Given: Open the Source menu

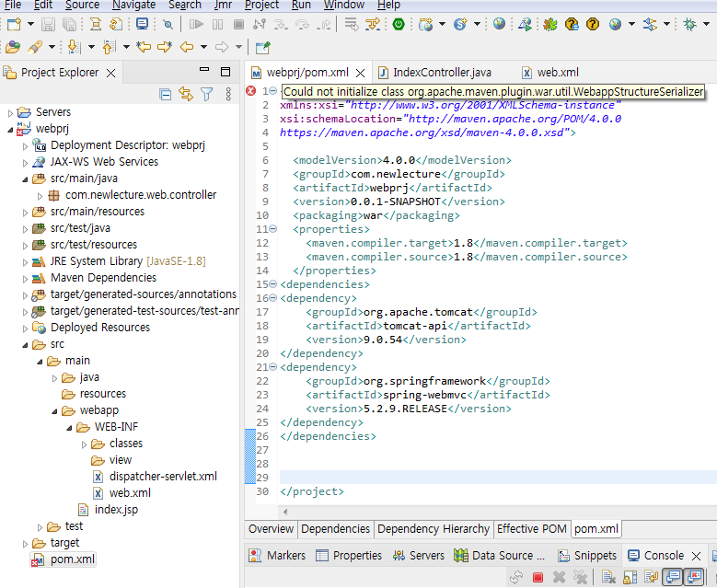Looking at the screenshot, I should 82,5.
